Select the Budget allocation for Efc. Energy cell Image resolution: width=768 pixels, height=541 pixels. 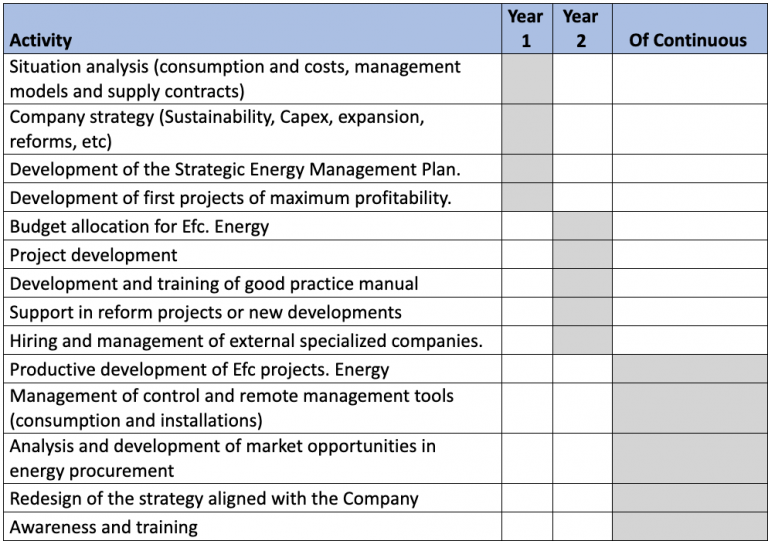coord(252,226)
